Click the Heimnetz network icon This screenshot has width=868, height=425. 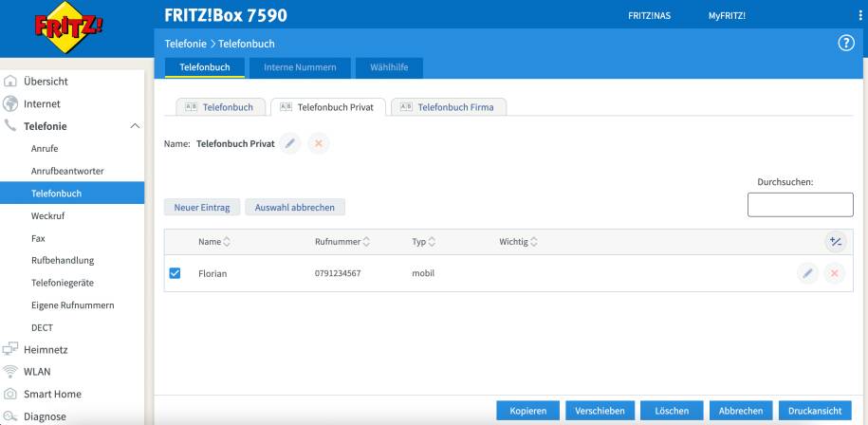10,349
